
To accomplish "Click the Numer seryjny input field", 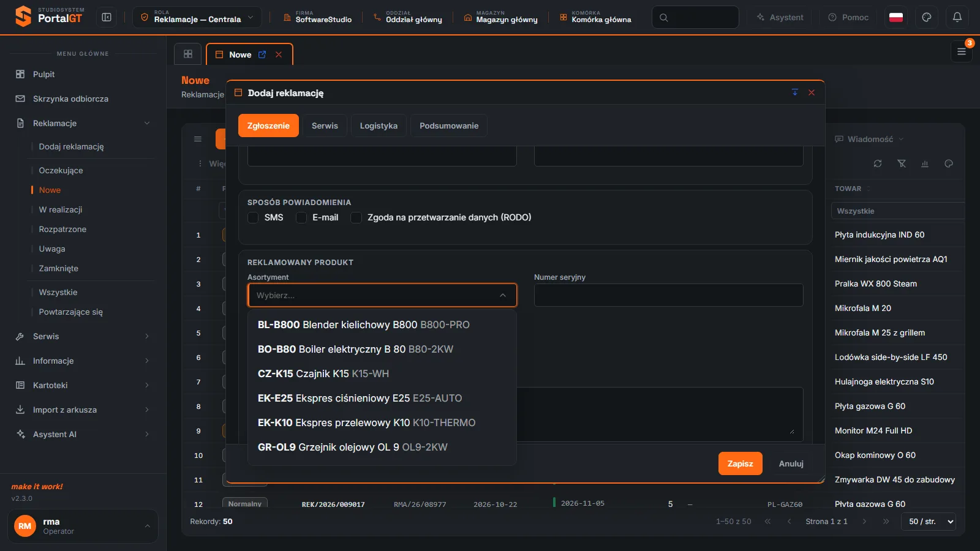I will click(x=669, y=295).
